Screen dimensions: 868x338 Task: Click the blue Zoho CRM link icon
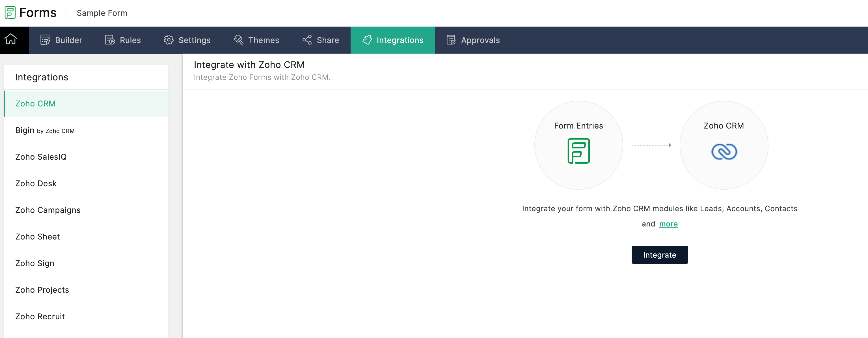[x=724, y=151]
